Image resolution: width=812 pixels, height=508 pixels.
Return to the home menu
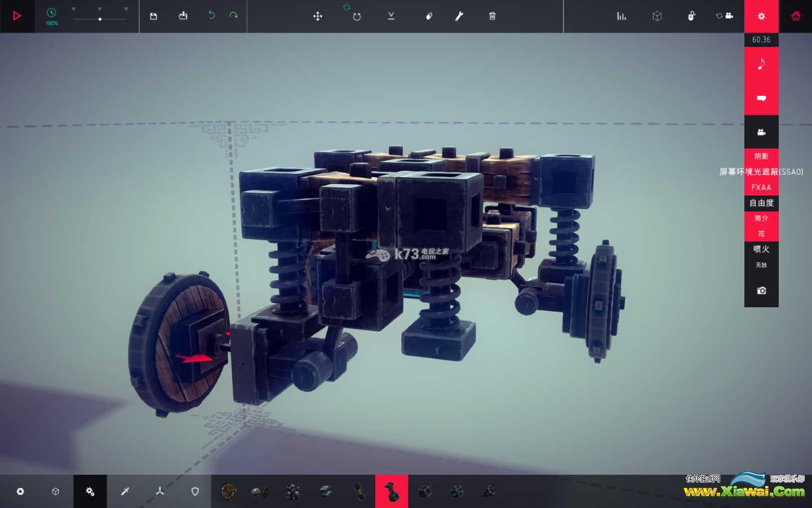796,16
